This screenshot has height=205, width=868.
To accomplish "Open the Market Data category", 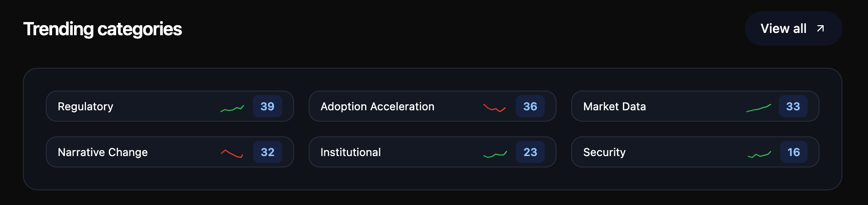I will [x=614, y=107].
